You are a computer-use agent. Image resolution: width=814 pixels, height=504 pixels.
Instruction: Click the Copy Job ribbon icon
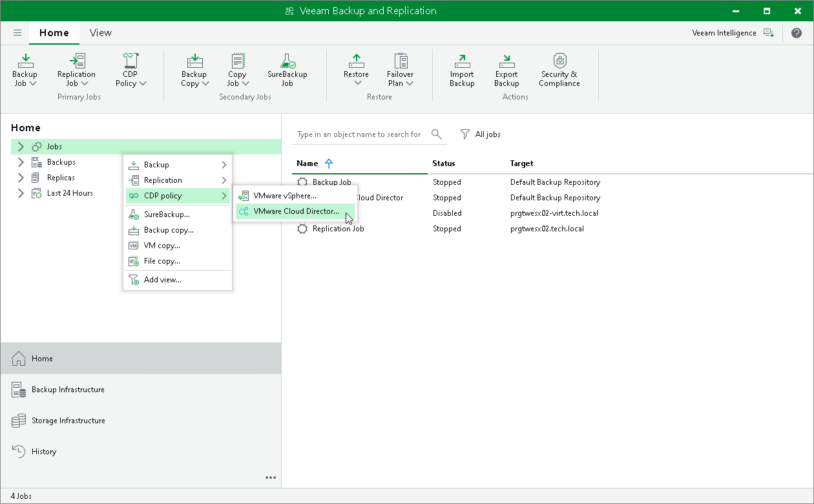[238, 61]
